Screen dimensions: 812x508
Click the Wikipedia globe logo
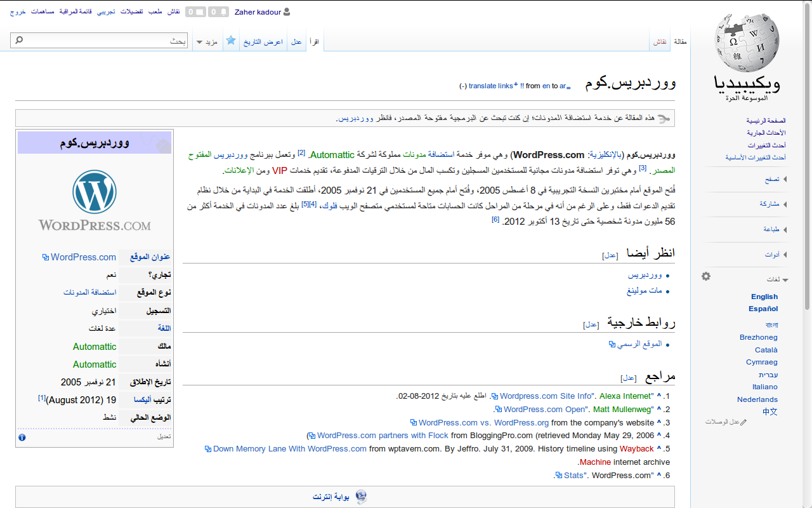click(x=746, y=44)
